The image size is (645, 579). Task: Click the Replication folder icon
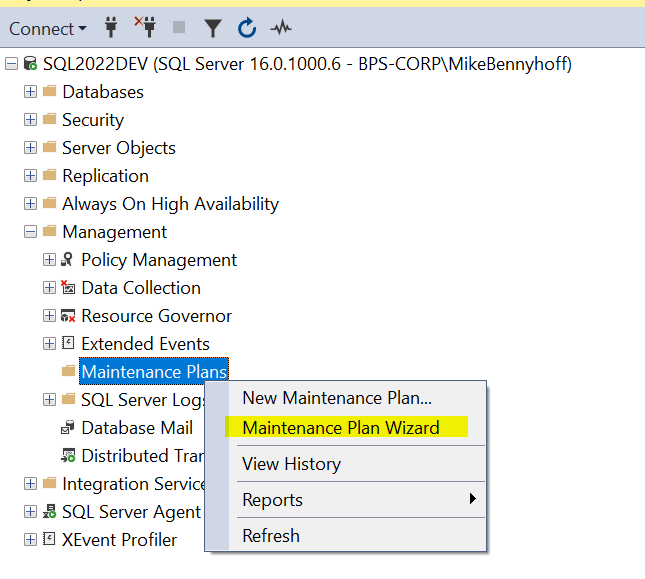[49, 175]
